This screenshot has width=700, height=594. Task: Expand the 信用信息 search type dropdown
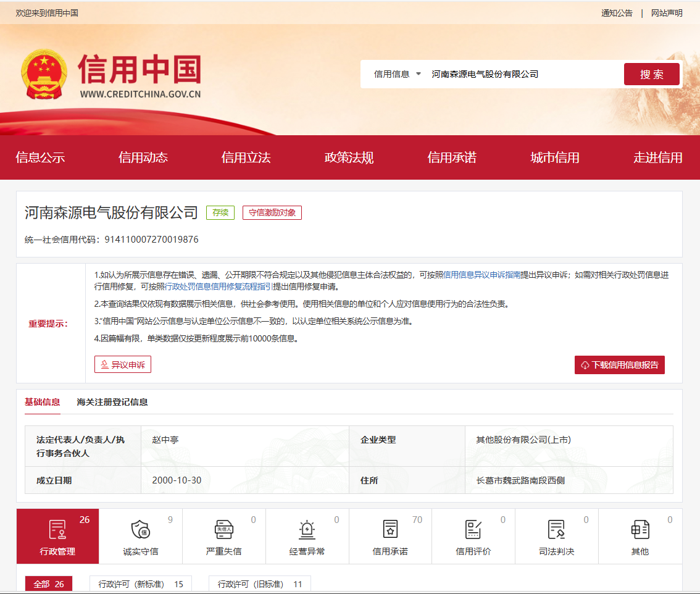point(398,74)
